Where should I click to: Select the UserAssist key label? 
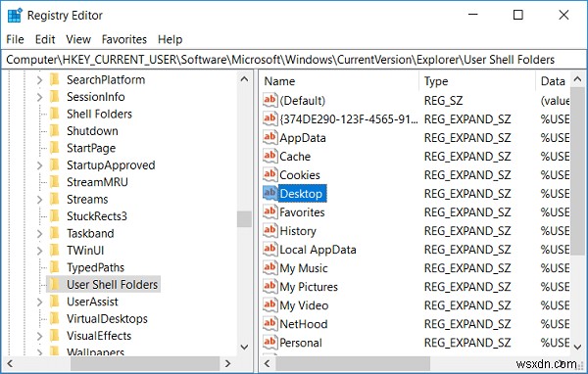coord(92,302)
